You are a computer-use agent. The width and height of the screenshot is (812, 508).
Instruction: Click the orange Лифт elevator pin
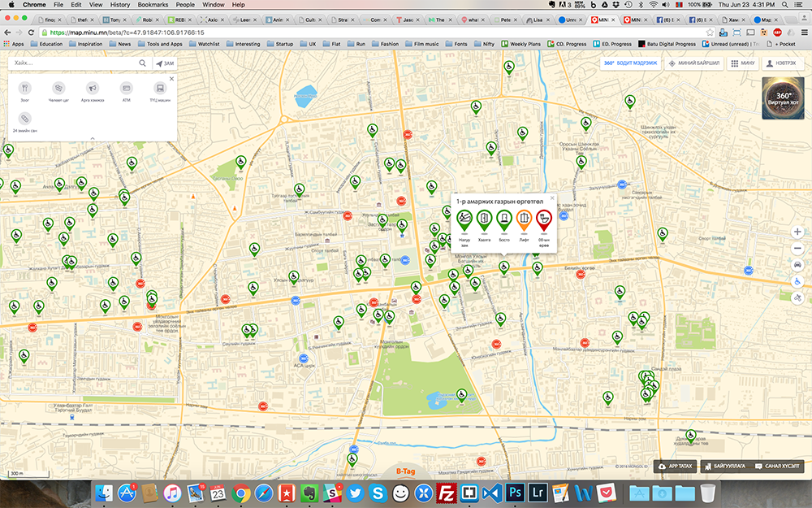(x=524, y=218)
